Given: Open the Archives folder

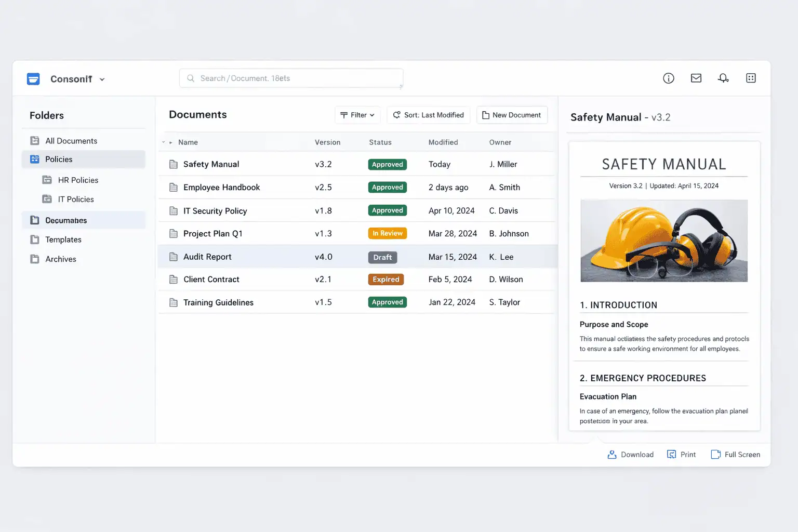Looking at the screenshot, I should [x=60, y=259].
